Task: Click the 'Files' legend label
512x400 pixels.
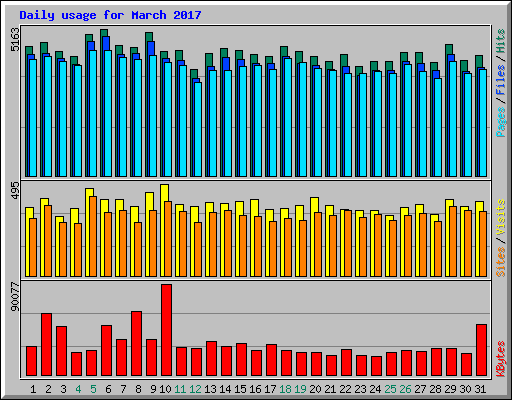Action: (501, 79)
